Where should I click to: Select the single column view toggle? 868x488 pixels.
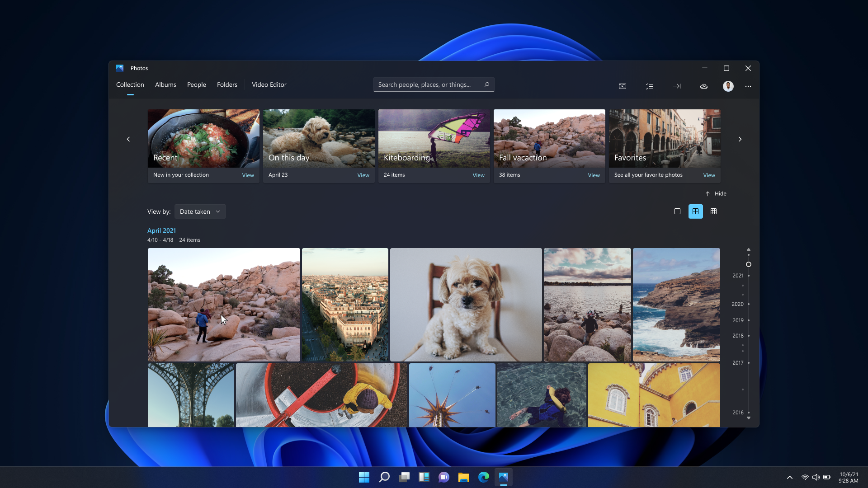pyautogui.click(x=677, y=211)
